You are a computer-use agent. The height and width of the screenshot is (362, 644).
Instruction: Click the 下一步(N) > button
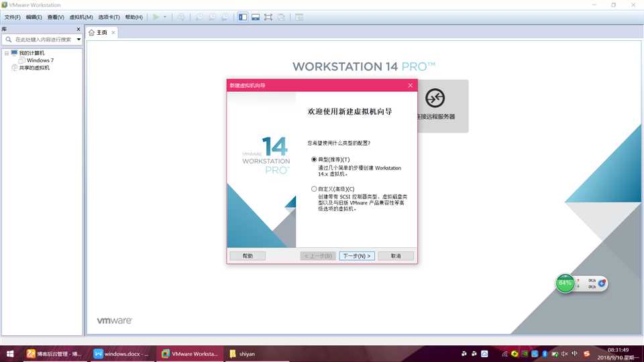(357, 255)
